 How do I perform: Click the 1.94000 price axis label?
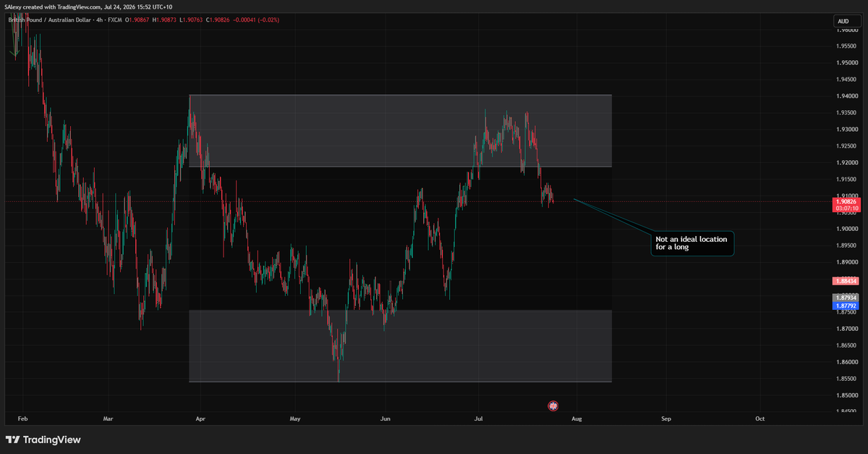coord(846,96)
